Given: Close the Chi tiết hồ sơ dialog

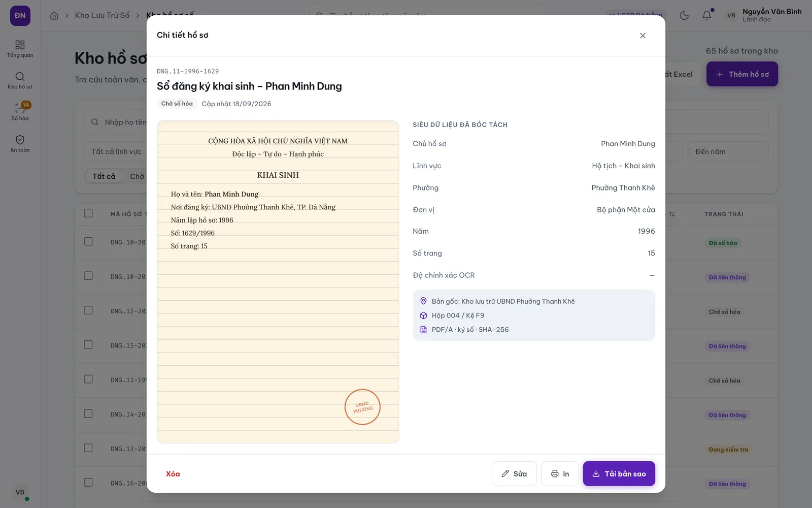Looking at the screenshot, I should tap(642, 36).
